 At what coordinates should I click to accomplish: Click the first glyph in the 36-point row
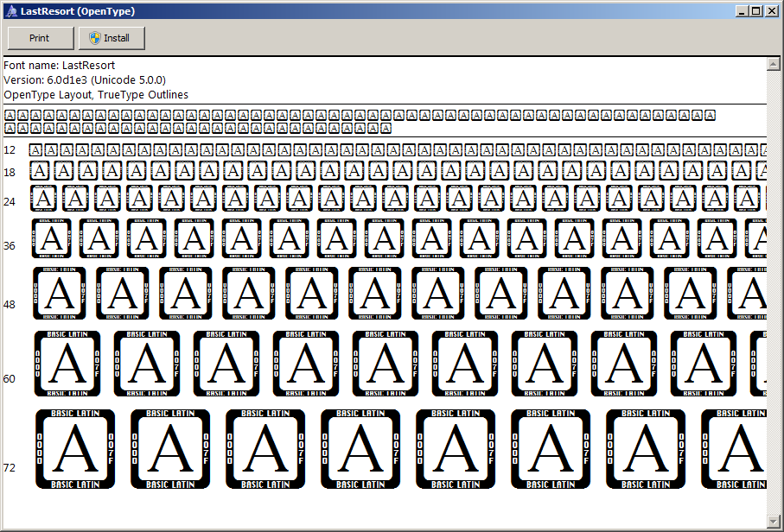pos(53,237)
